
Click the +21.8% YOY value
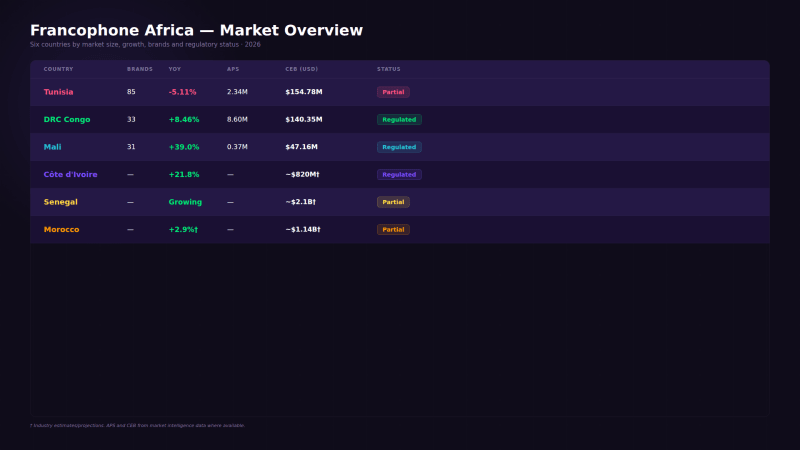(x=184, y=174)
